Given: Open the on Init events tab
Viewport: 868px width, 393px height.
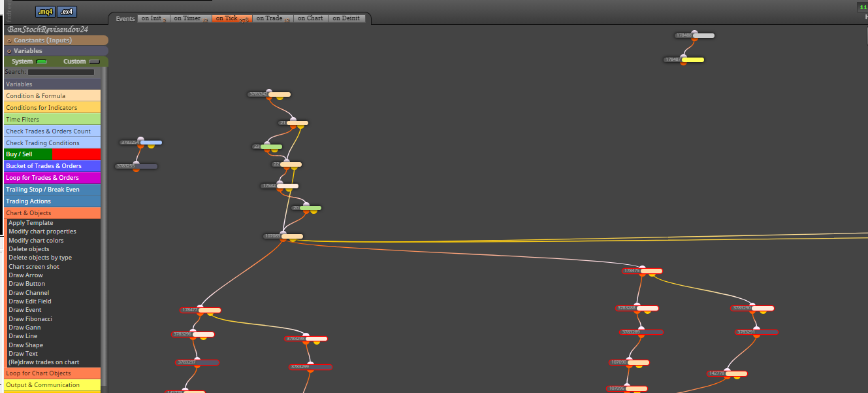Looking at the screenshot, I should point(153,18).
